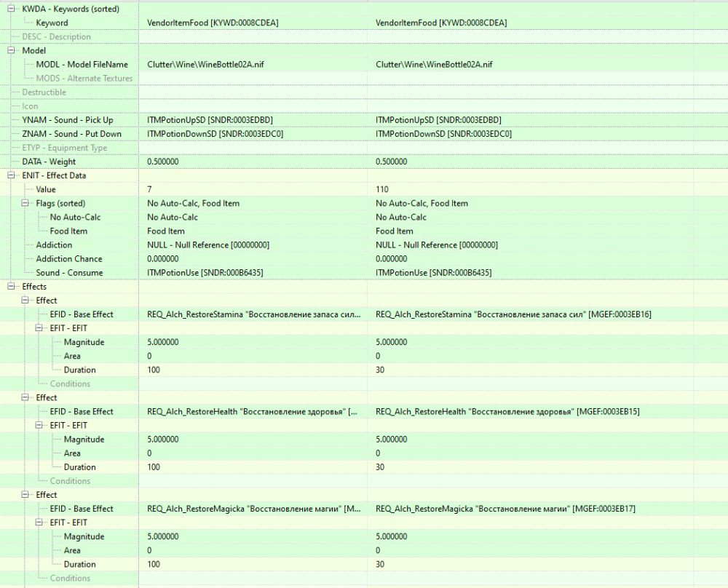Collapse the EFIT node under RestoreMagicka

pos(39,523)
